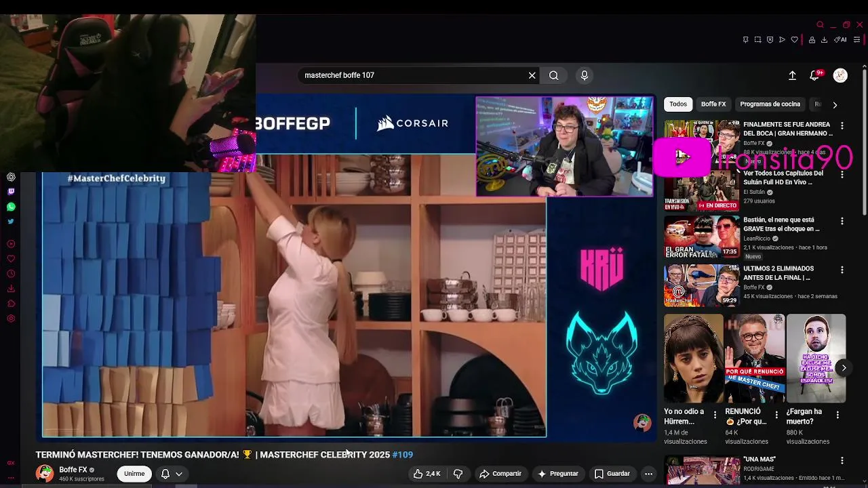This screenshot has width=868, height=488.
Task: Click the browser tab search magnifier icon
Action: click(x=820, y=24)
